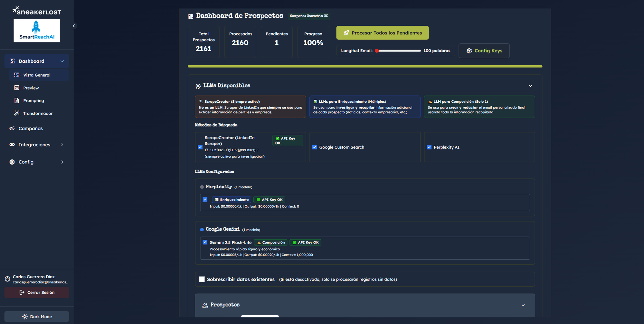This screenshot has width=644, height=324.
Task: Click the Campañas megaphone icon
Action: pyautogui.click(x=12, y=128)
